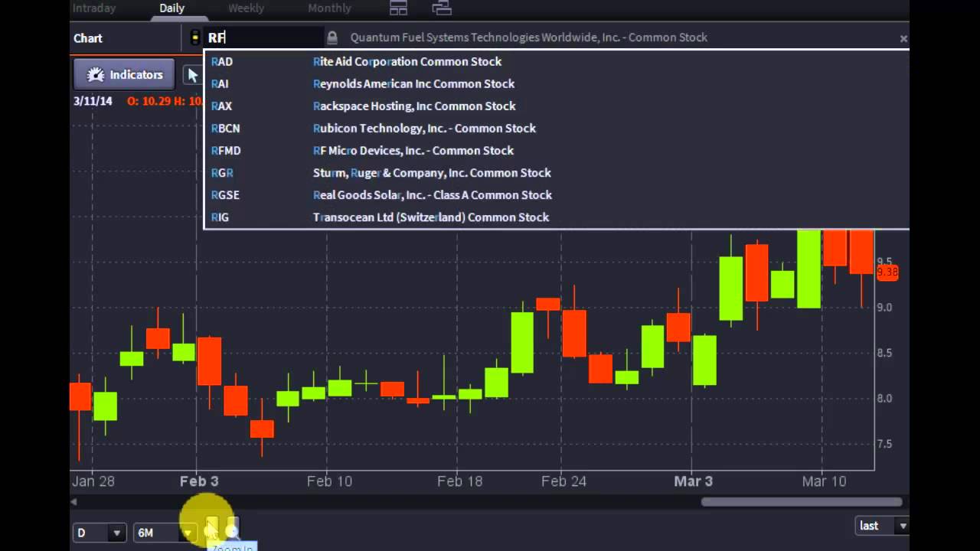Click the Mar 3 date axis label

[x=693, y=481]
